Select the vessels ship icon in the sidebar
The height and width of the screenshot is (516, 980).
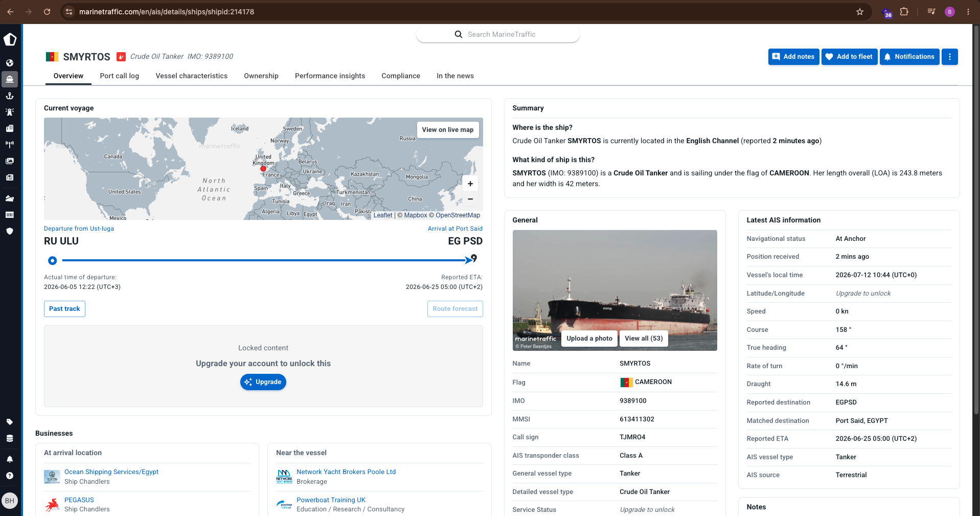[10, 79]
